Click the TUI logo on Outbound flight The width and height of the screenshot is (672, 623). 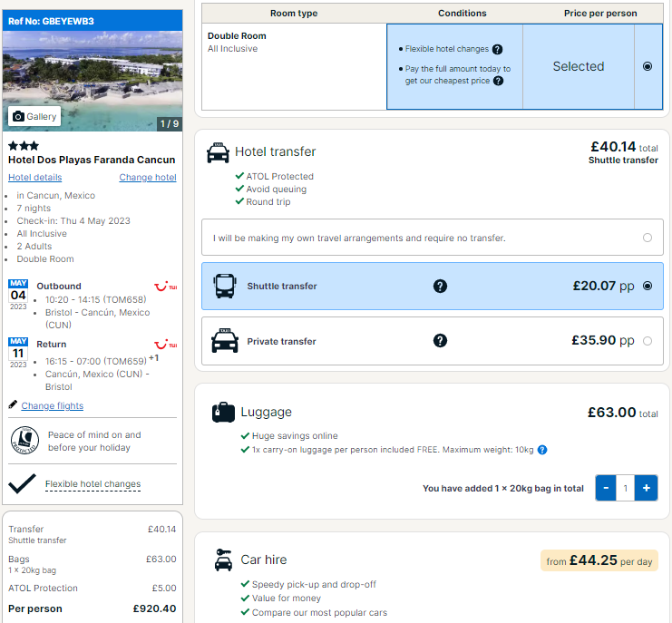[165, 287]
